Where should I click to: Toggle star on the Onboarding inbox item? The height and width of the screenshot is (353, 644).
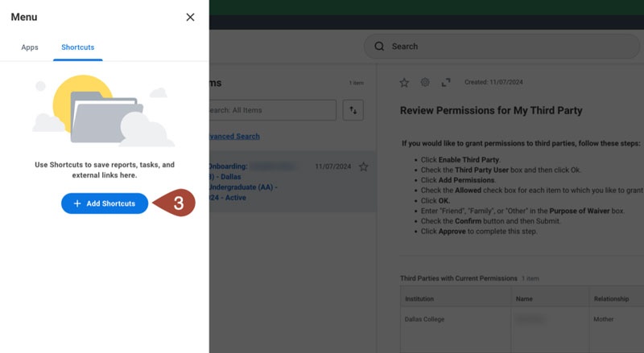(x=364, y=166)
